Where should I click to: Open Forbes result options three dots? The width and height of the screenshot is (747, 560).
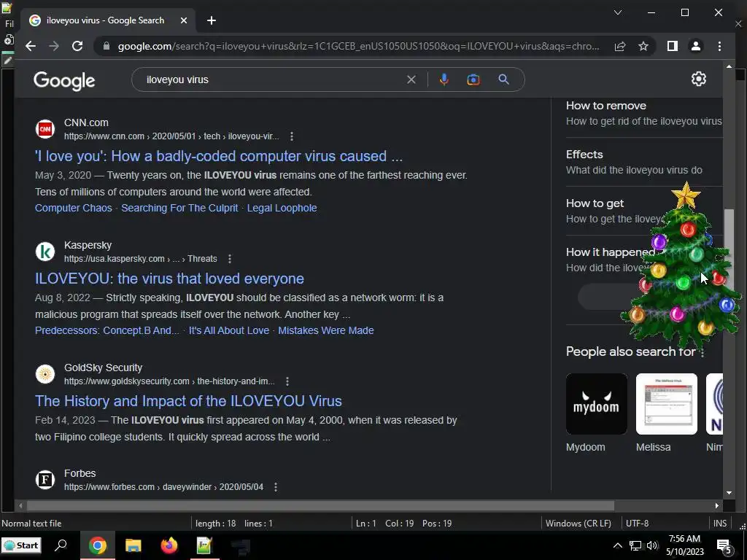(275, 487)
